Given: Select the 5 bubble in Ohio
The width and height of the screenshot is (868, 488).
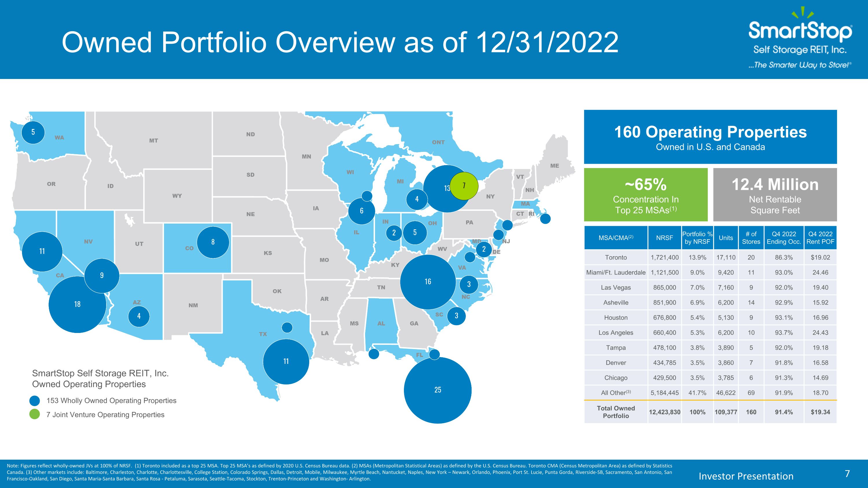Looking at the screenshot, I should pyautogui.click(x=415, y=232).
